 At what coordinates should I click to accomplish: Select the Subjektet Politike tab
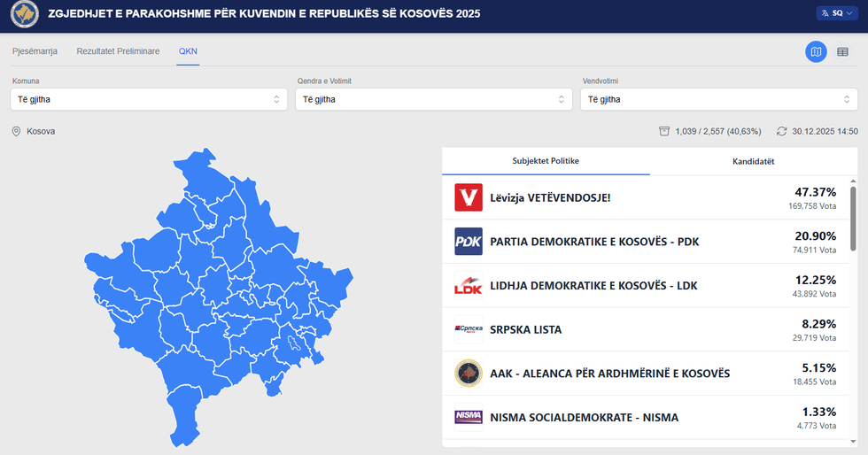click(546, 161)
